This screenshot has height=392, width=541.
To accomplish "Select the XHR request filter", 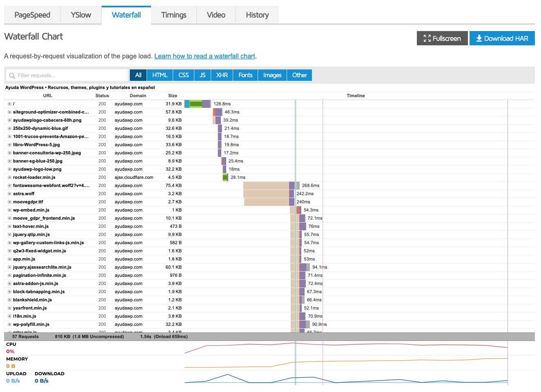I will [222, 75].
